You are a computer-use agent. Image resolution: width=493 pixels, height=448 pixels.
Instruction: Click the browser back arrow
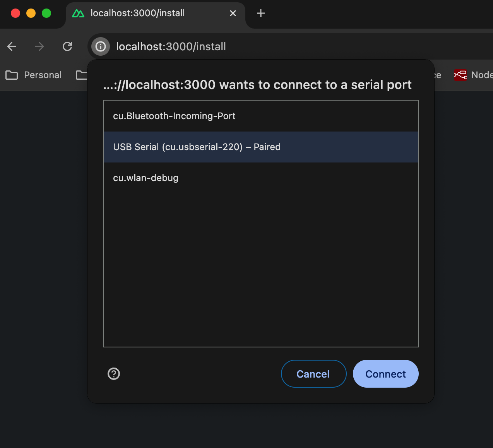[12, 47]
